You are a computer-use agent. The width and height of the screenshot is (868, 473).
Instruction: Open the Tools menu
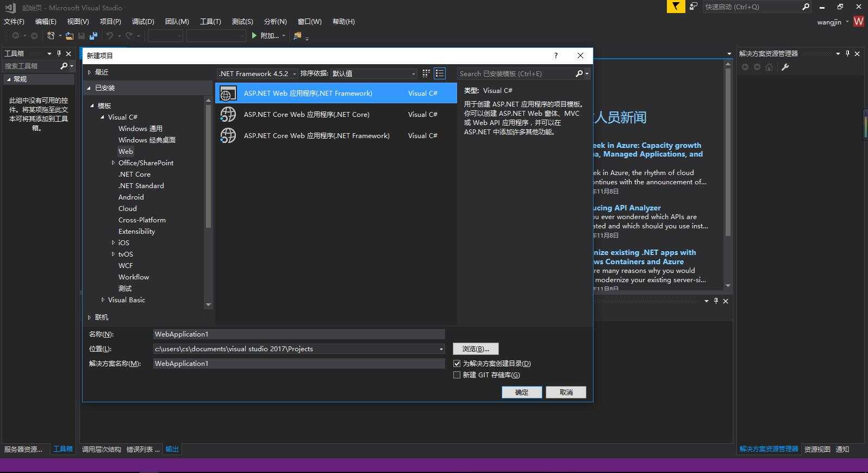point(210,21)
